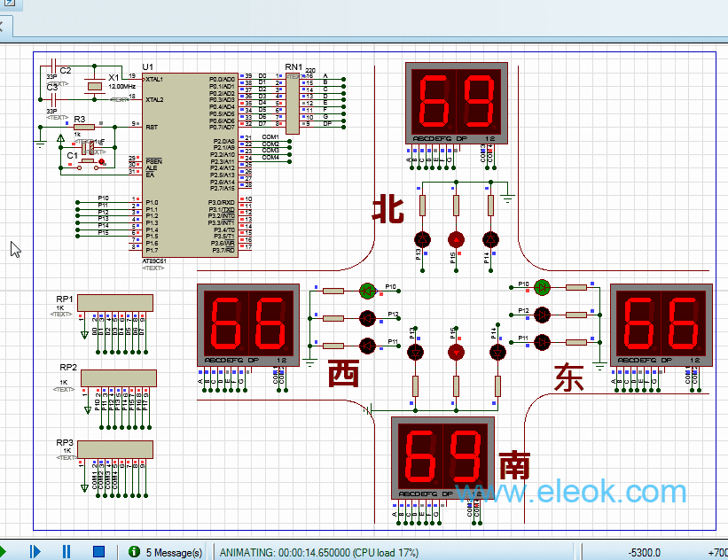Select resistor R3 on the reset line
This screenshot has width=728, height=560.
pos(84,127)
